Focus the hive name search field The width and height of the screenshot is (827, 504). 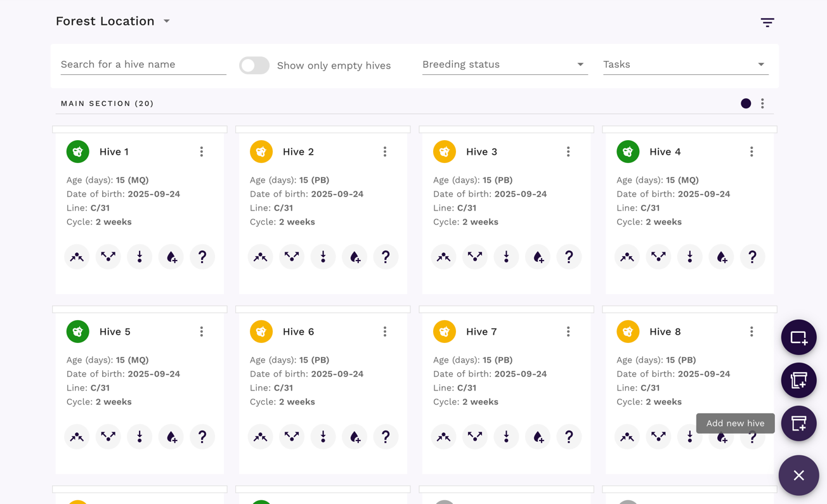143,65
